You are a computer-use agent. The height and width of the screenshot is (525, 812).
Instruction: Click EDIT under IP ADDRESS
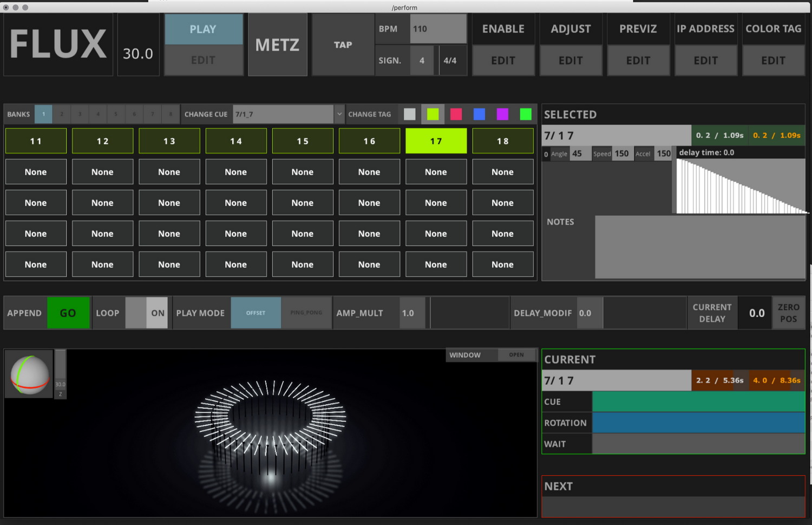pos(706,60)
